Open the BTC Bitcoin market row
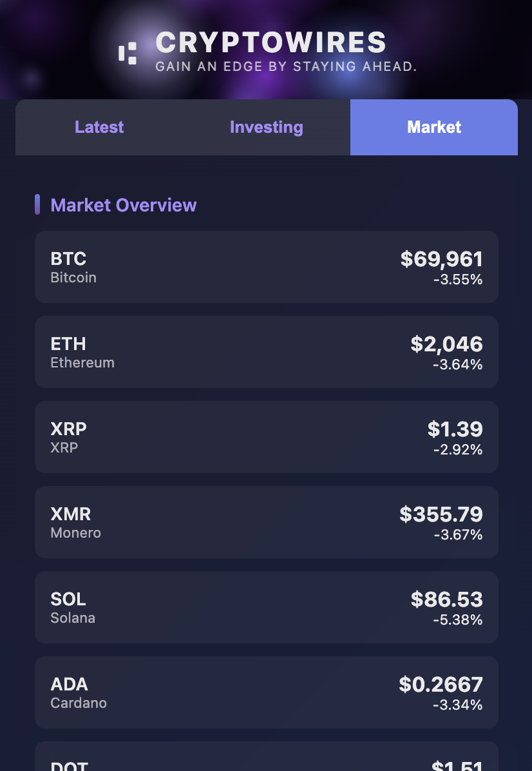The image size is (532, 771). [x=266, y=266]
